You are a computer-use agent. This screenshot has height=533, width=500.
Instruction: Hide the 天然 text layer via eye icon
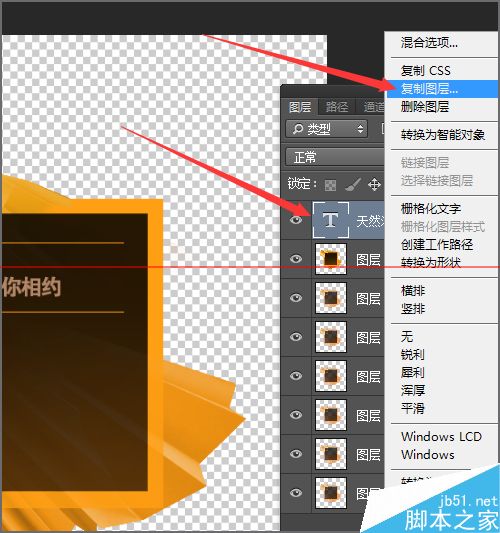click(296, 220)
